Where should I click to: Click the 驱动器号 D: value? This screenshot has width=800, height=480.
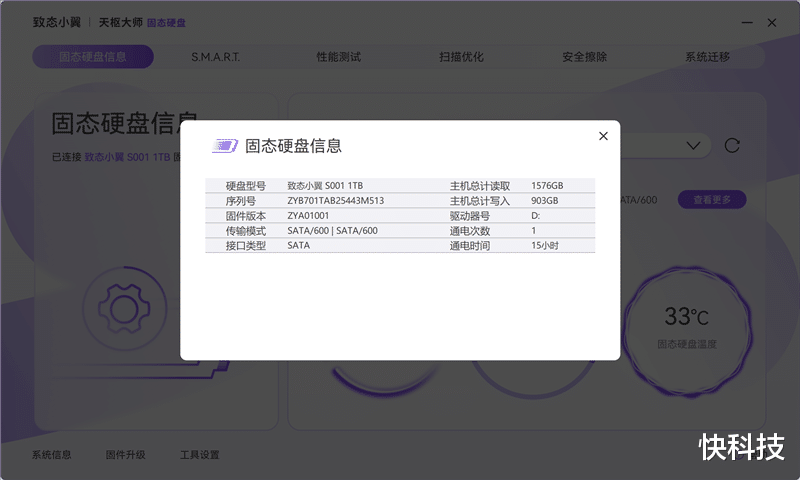tap(535, 216)
